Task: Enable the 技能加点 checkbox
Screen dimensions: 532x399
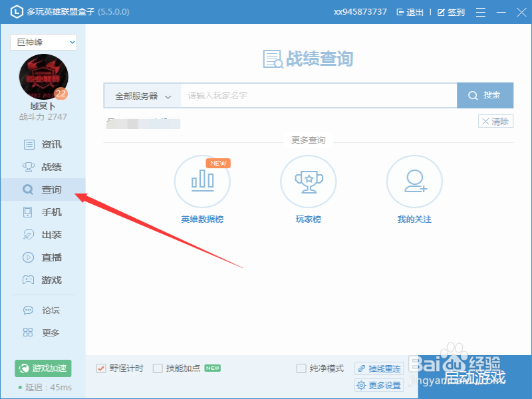Action: click(x=158, y=368)
